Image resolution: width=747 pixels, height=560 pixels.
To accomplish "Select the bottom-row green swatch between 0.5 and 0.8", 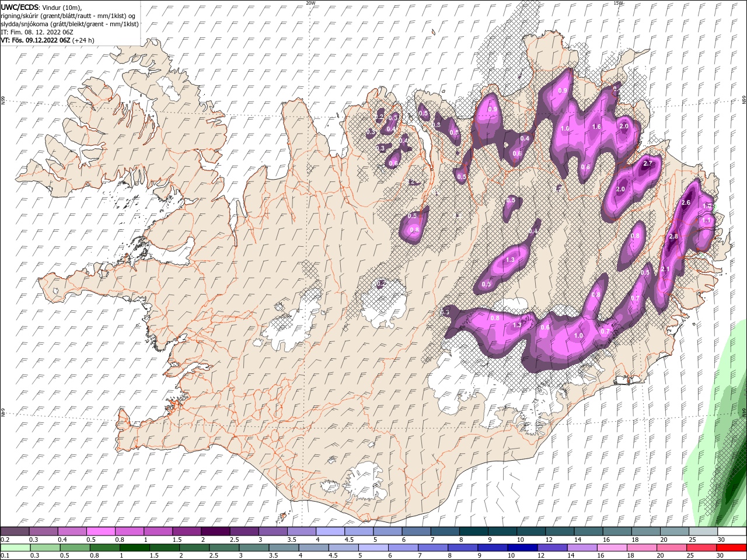I will (x=75, y=547).
